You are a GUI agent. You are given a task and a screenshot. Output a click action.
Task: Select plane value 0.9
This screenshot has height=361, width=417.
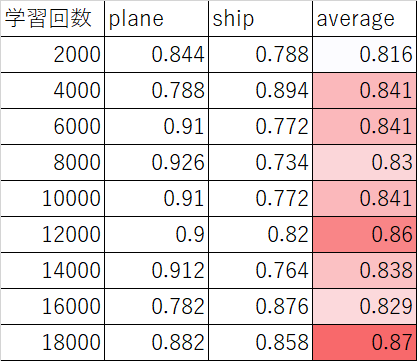156,234
